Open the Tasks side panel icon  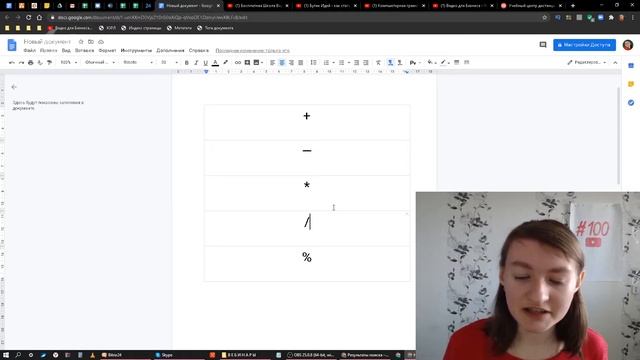pos(631,102)
